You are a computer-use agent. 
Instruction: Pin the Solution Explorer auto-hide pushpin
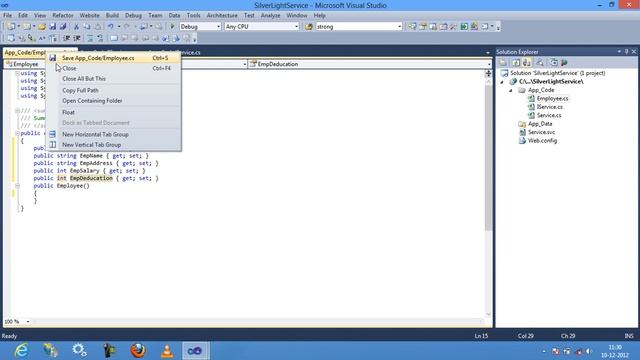click(x=627, y=51)
